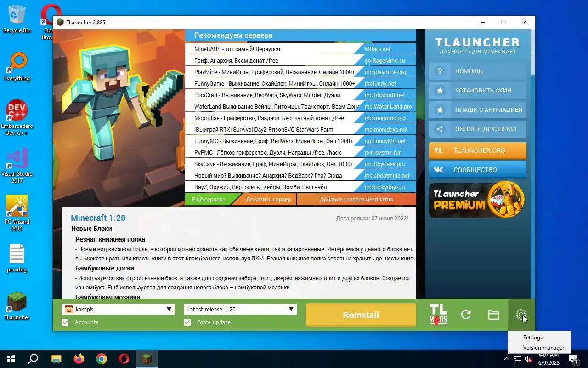Select the FunnyGame server row
The image size is (588, 368).
(300, 83)
